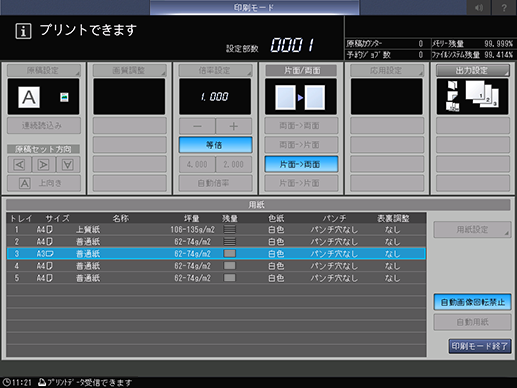This screenshot has width=517, height=388.
Task: Click the 予約ジョブ数 reserved jobs row
Action: 385,55
